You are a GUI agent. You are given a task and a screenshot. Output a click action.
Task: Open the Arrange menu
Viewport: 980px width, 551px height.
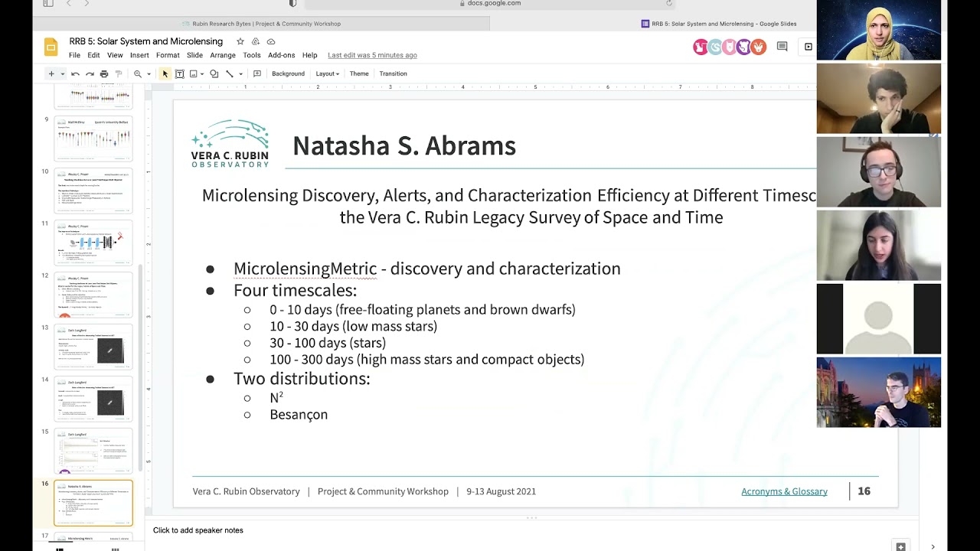(x=223, y=55)
